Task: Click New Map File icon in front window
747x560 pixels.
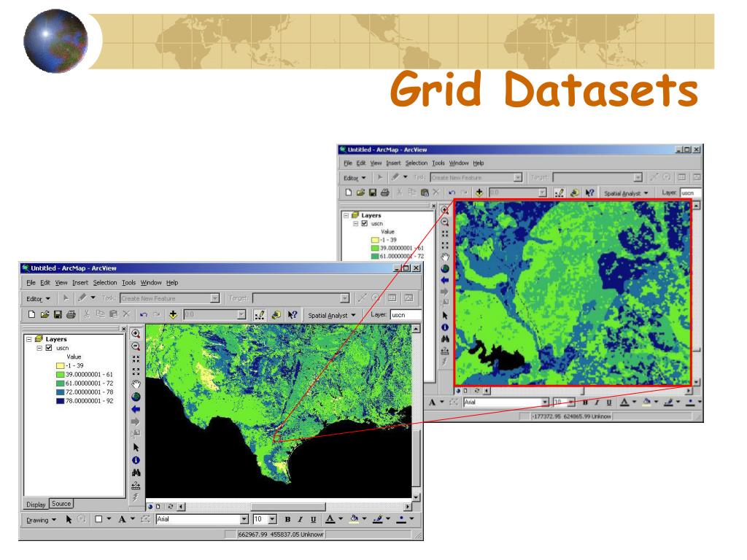Action: pos(31,314)
